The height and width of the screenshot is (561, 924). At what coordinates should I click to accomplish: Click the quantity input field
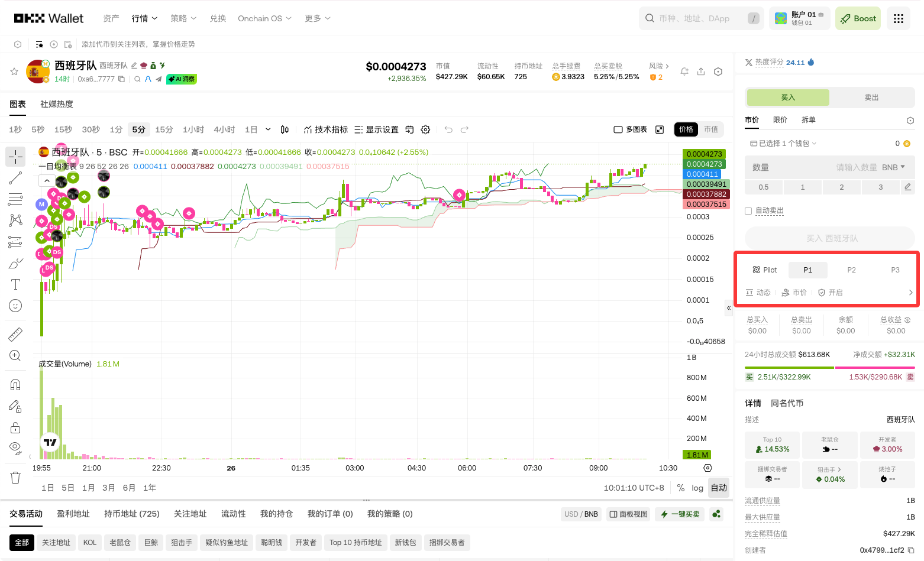tap(830, 167)
